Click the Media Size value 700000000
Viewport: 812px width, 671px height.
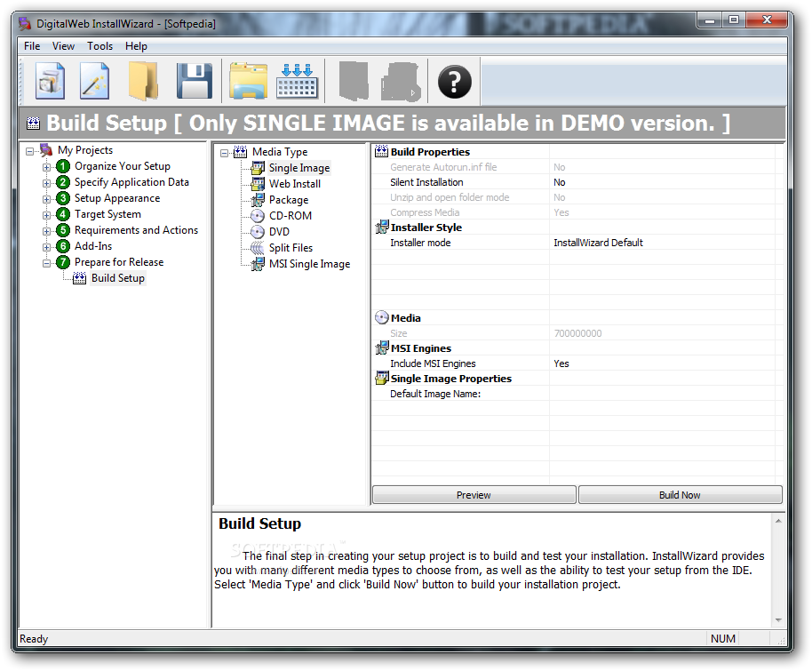[578, 333]
